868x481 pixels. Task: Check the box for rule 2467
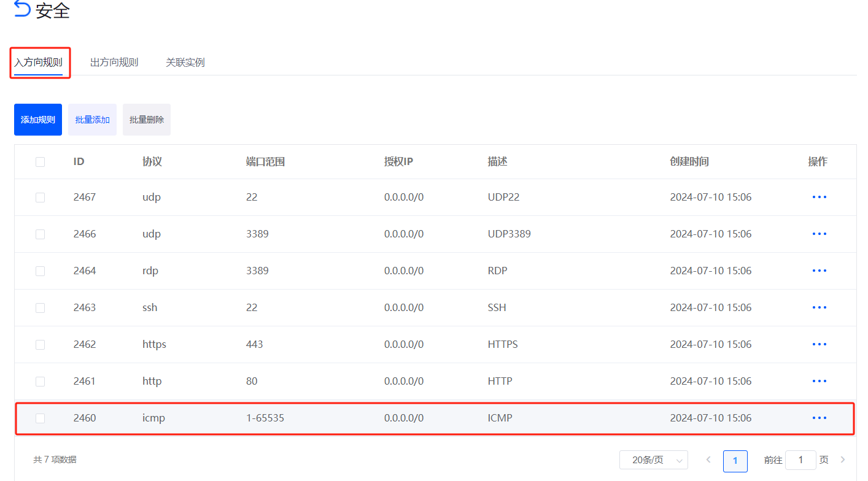40,198
